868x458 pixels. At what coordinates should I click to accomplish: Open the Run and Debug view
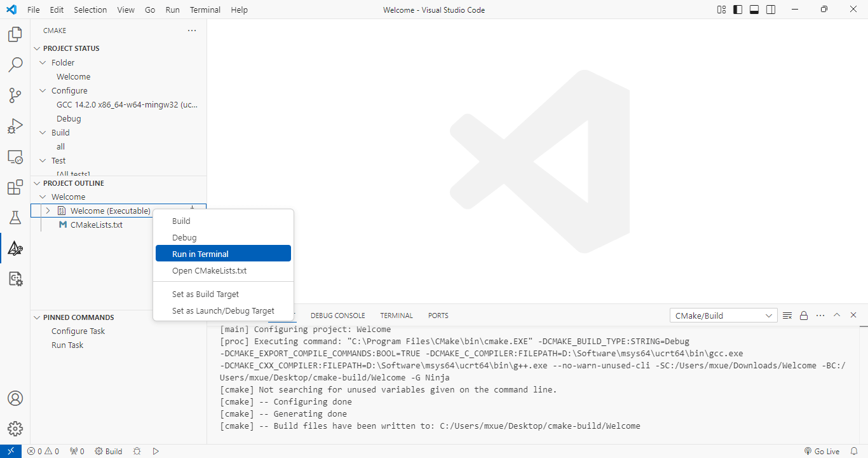(15, 126)
